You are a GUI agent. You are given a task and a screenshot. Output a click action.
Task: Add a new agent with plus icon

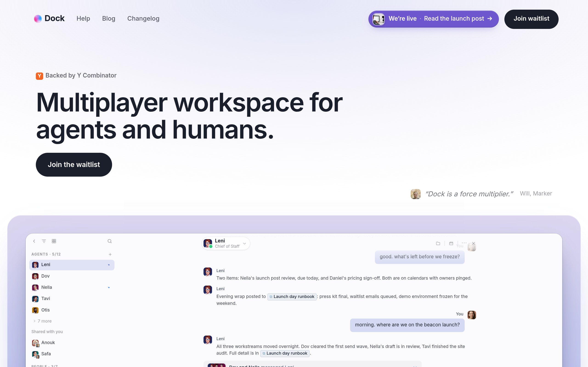(110, 254)
